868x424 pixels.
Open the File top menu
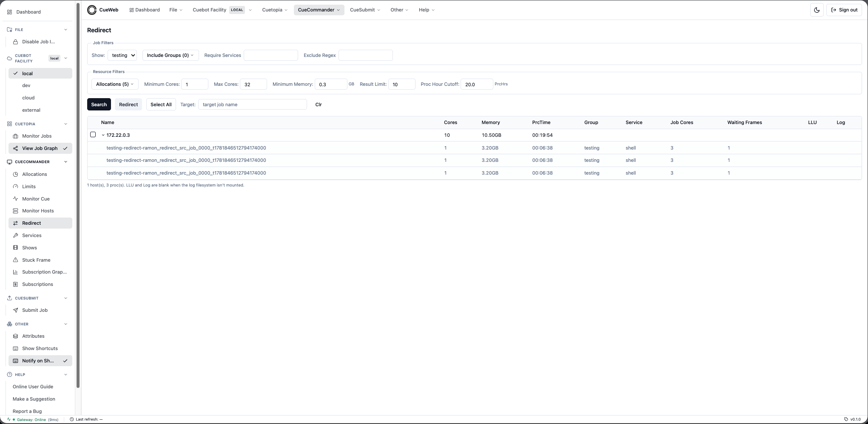click(176, 10)
